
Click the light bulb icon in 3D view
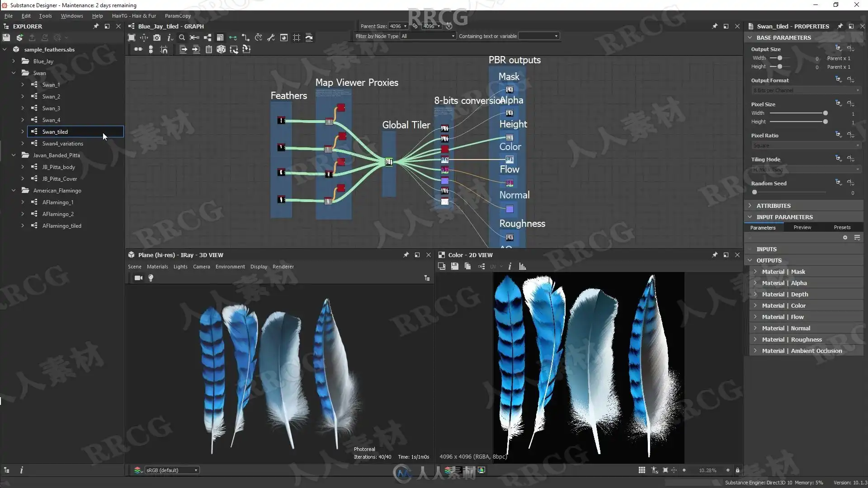tap(151, 278)
